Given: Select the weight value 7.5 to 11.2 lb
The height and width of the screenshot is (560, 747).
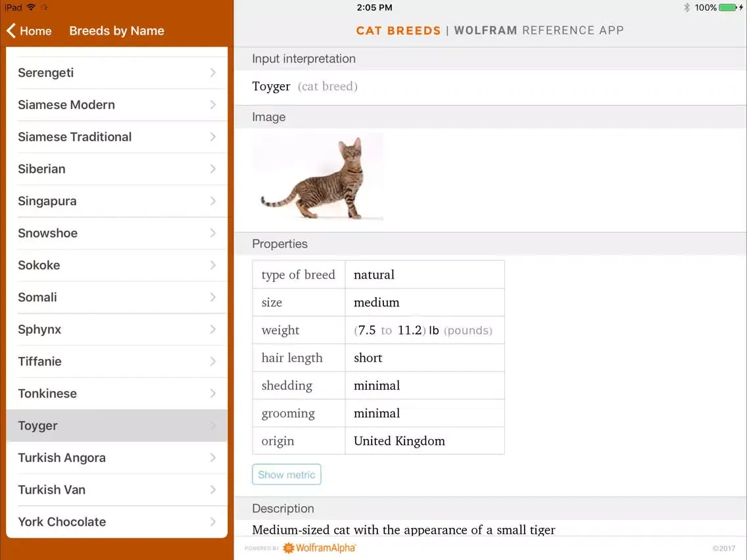Looking at the screenshot, I should 423,330.
